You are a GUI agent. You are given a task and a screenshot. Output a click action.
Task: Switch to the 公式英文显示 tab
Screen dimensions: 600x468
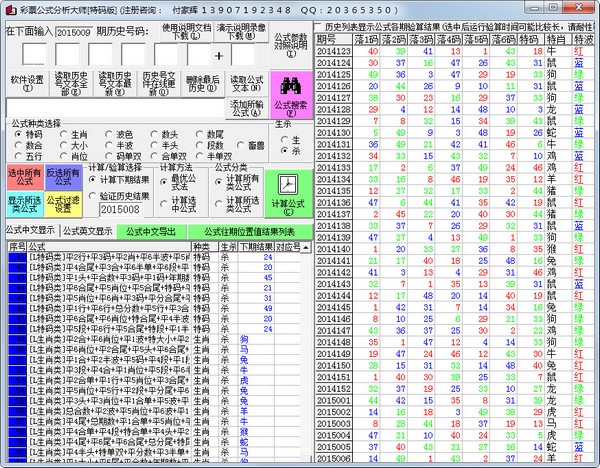pos(88,231)
